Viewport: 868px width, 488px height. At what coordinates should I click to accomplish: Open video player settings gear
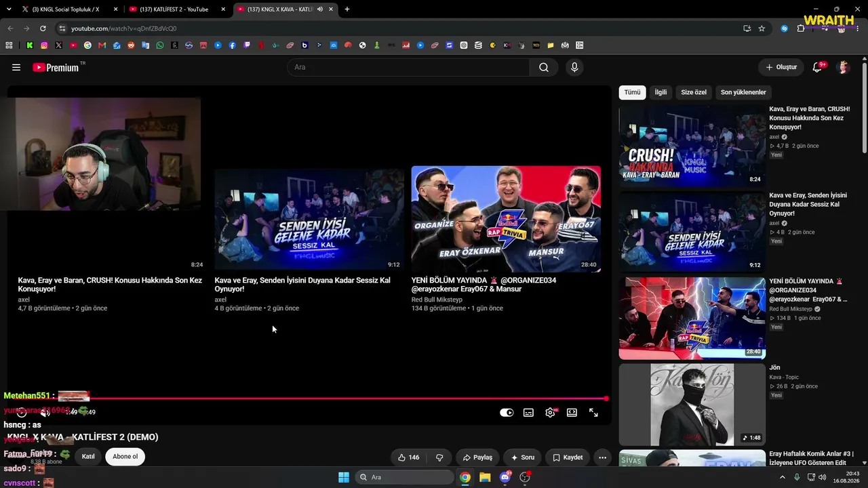550,413
